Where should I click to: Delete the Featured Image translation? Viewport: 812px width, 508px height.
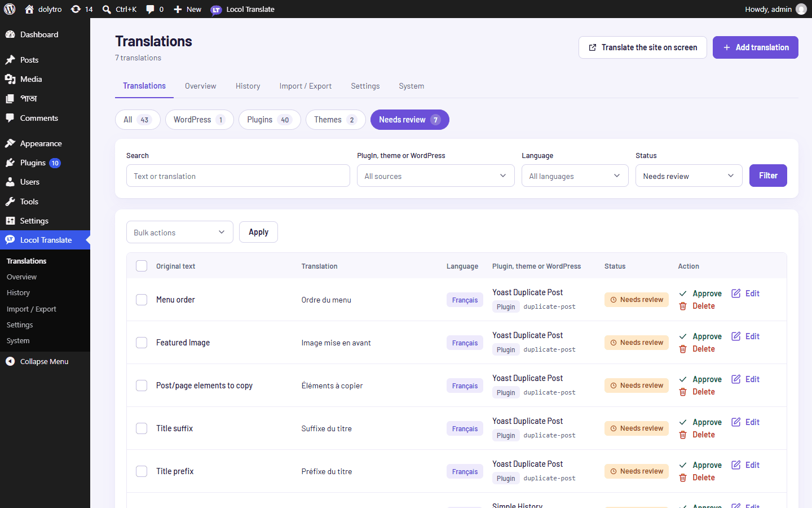[697, 349]
